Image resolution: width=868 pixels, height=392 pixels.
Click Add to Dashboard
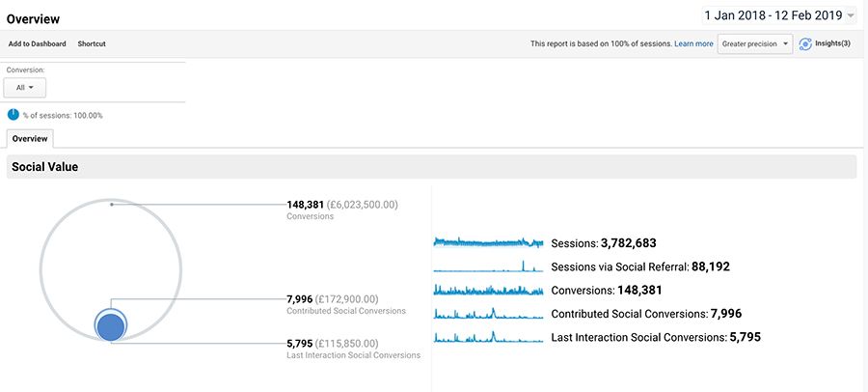(x=38, y=43)
